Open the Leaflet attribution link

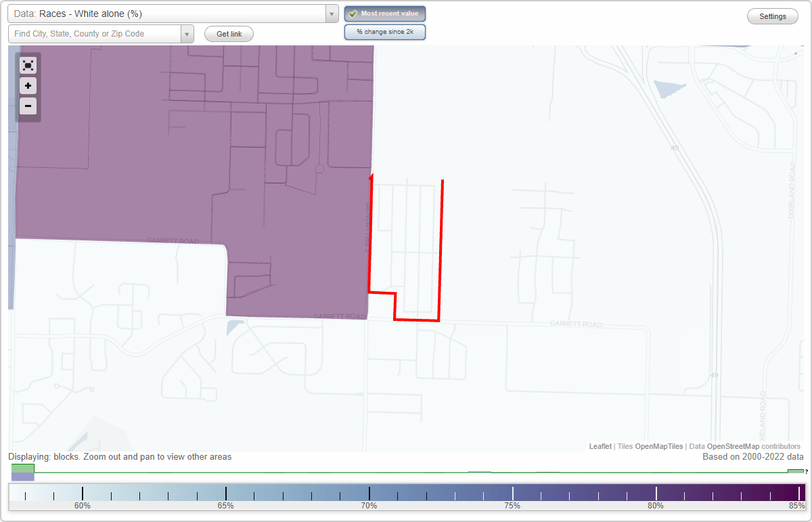click(x=600, y=446)
